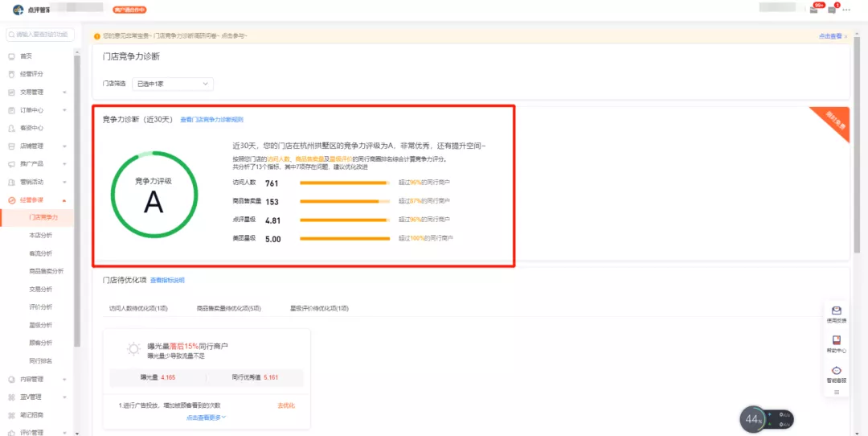Open the mail inbox icon with 99+ badge

click(813, 10)
